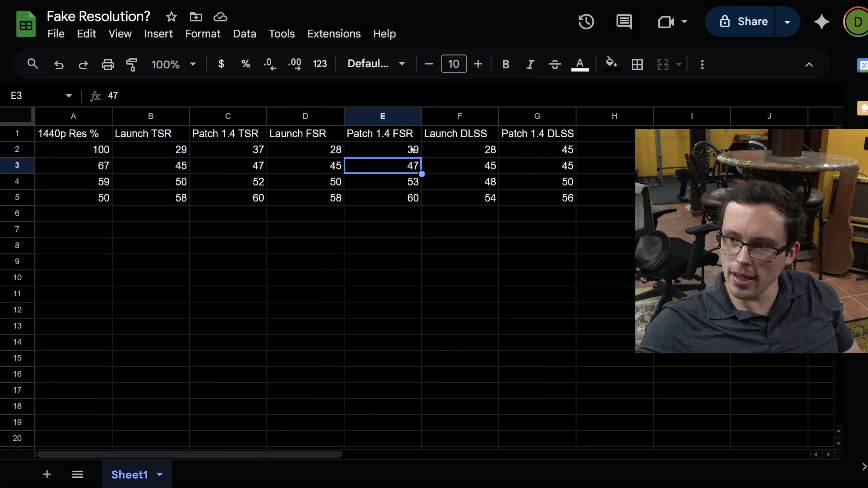The width and height of the screenshot is (868, 488).
Task: Star the Fake Resolution? document
Action: [171, 16]
